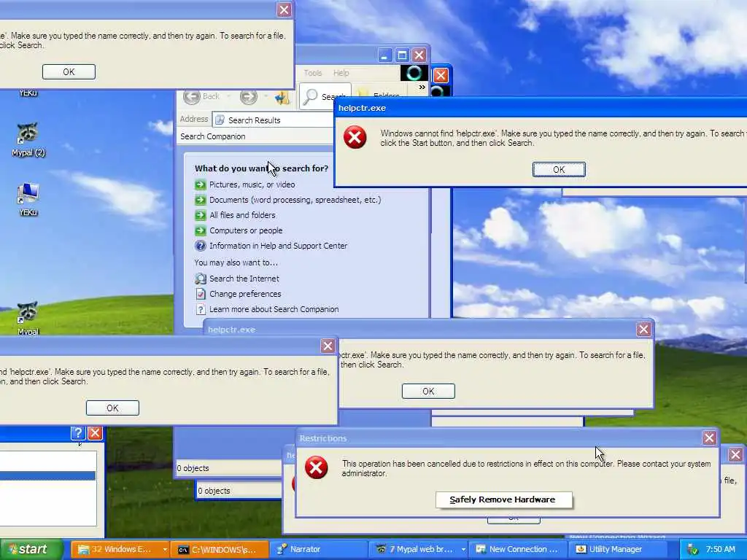Expand the Windows Explorer taskbar group dropdown arrow
This screenshot has width=747, height=560.
pos(165,550)
